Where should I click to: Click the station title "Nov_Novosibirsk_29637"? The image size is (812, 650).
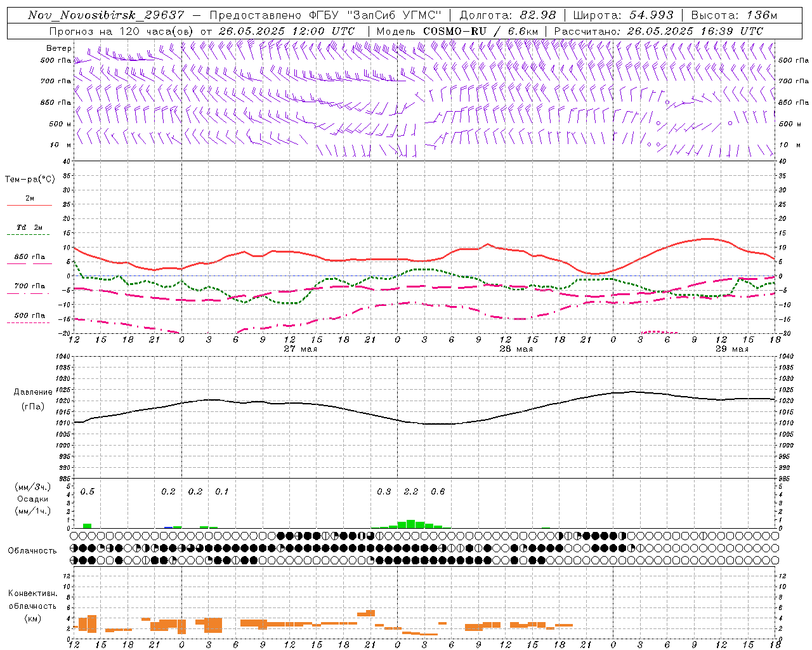tap(106, 15)
